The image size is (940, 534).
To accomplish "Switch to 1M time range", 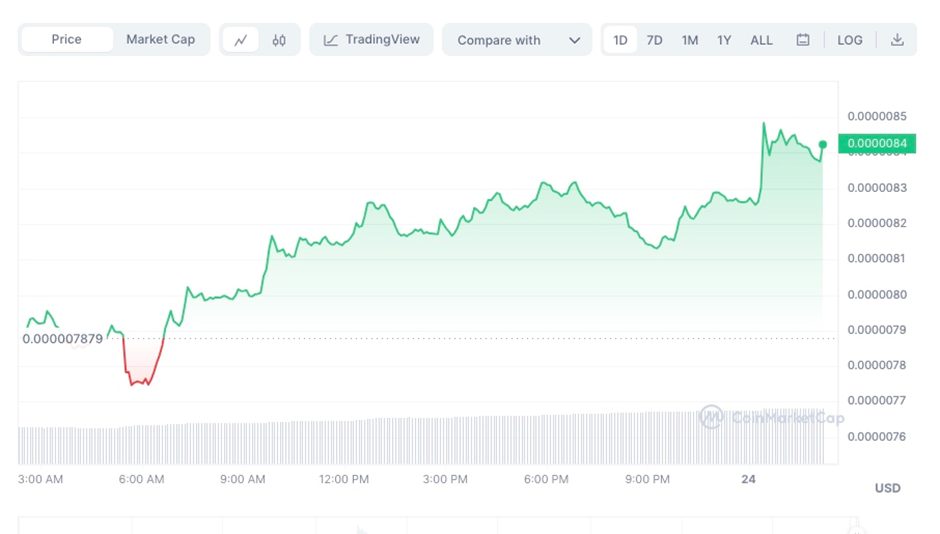I will coord(690,40).
